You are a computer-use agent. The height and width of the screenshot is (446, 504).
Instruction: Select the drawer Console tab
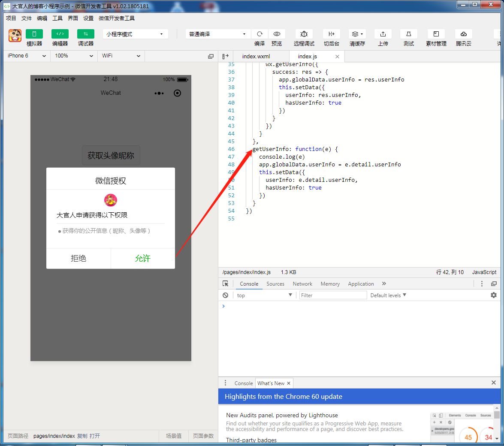pyautogui.click(x=243, y=383)
